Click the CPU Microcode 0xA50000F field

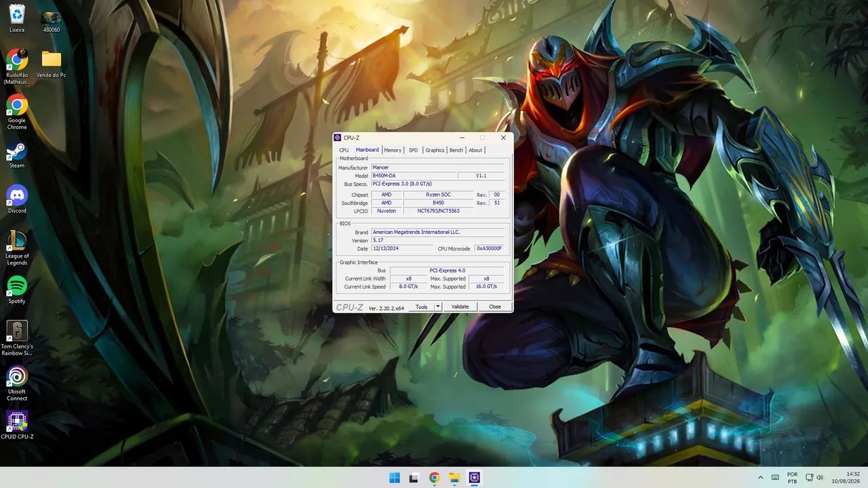click(490, 248)
